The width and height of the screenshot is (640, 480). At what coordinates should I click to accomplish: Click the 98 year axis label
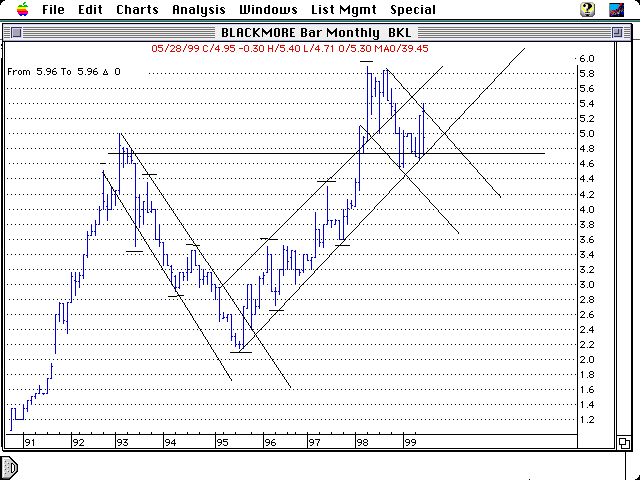click(362, 442)
